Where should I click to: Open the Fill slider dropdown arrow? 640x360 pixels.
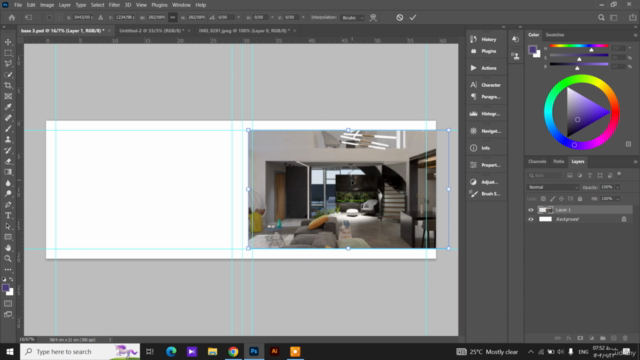tap(618, 199)
